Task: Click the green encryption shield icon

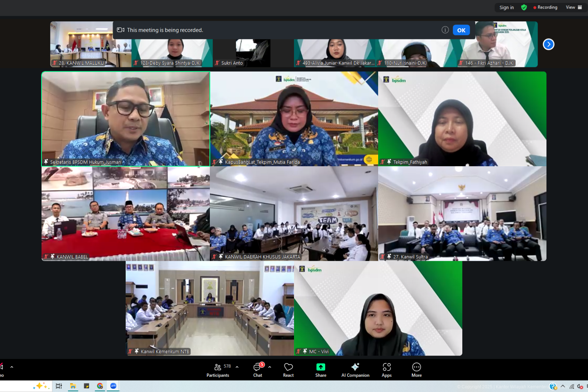Action: [524, 7]
